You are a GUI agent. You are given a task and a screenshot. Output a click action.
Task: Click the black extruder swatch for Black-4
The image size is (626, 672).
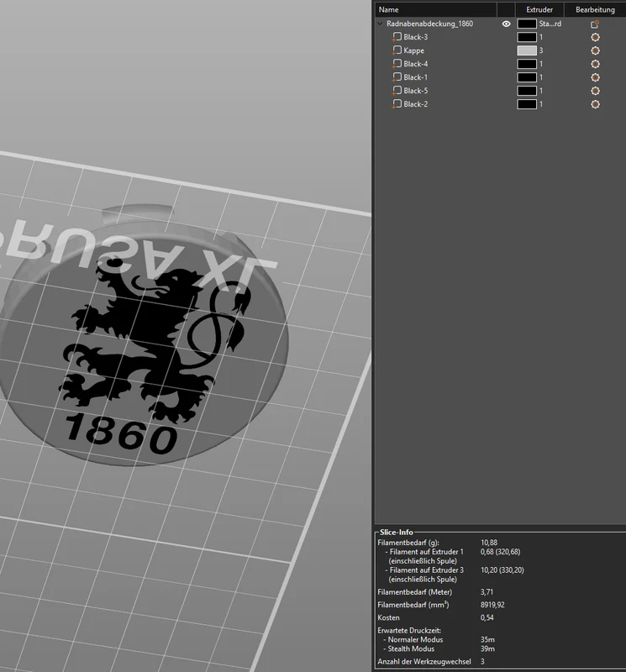click(527, 64)
